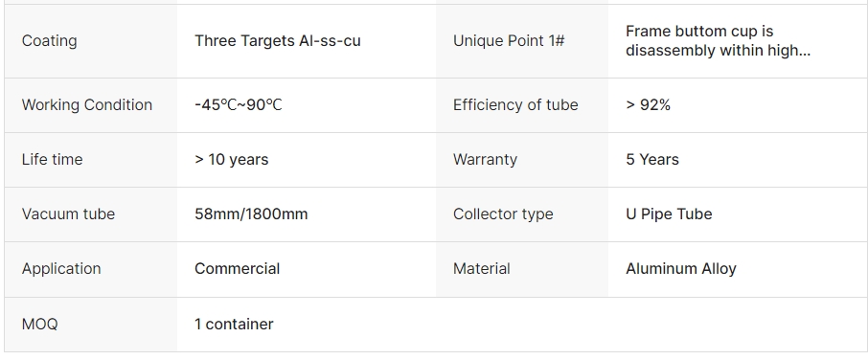Select the Aluminum Alloy material value
Screen dimensions: 868x360
pos(681,269)
